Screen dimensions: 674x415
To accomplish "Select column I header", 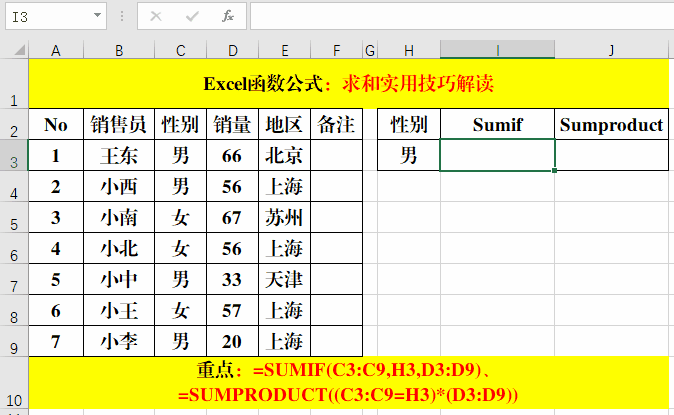I will click(x=497, y=50).
